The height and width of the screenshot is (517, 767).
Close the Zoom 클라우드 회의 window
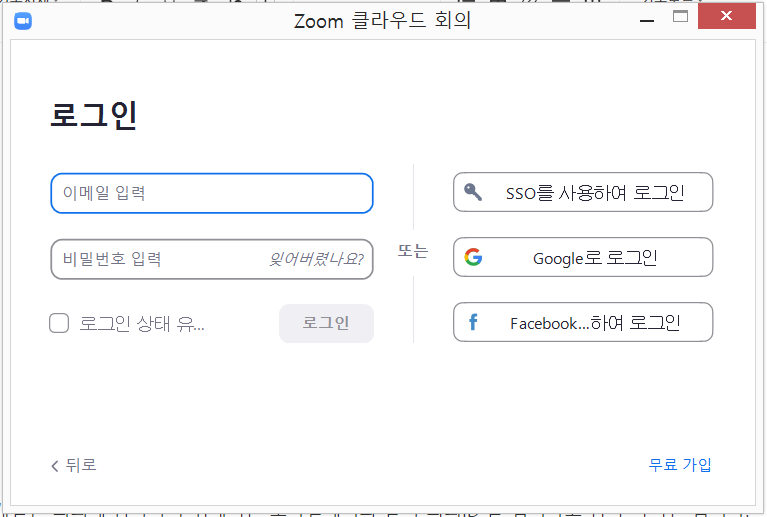(726, 16)
